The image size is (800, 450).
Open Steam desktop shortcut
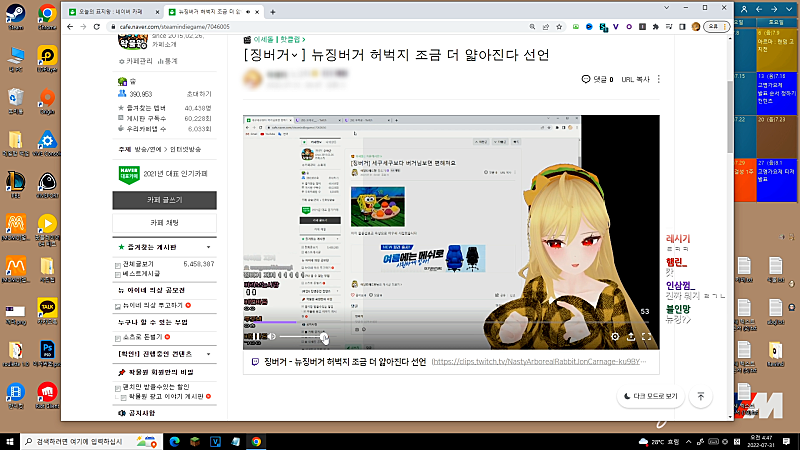coord(15,16)
